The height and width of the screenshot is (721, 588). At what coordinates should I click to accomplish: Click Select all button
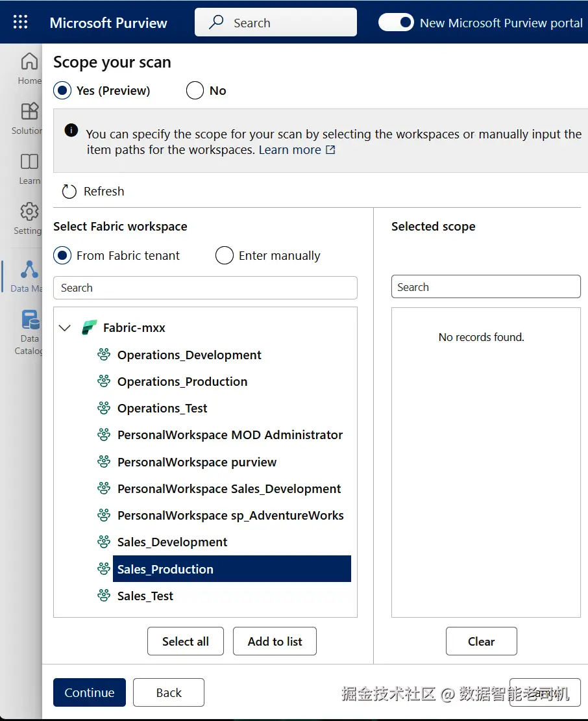pos(186,641)
